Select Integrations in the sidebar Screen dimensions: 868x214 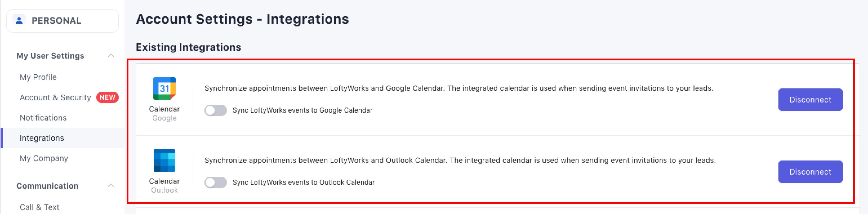point(42,138)
